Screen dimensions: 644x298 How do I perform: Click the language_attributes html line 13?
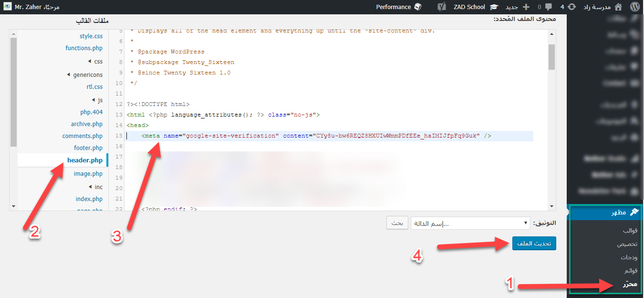point(223,115)
